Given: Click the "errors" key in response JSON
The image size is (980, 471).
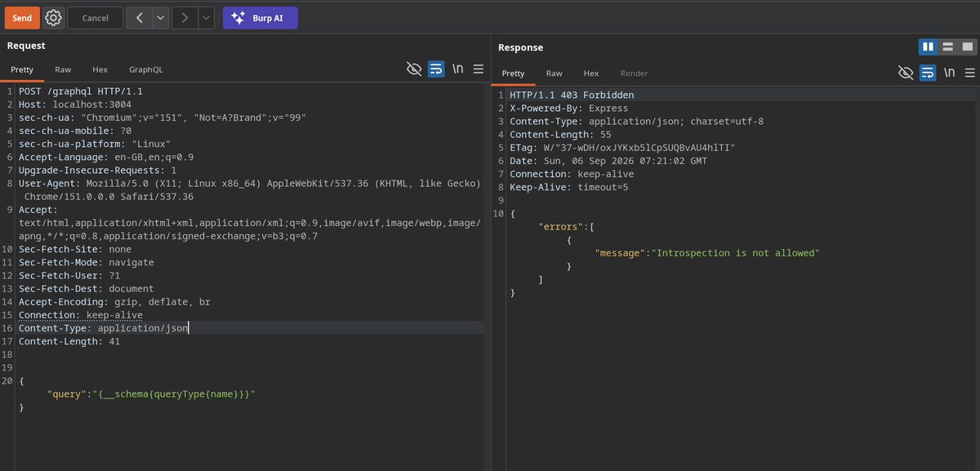Looking at the screenshot, I should [563, 227].
